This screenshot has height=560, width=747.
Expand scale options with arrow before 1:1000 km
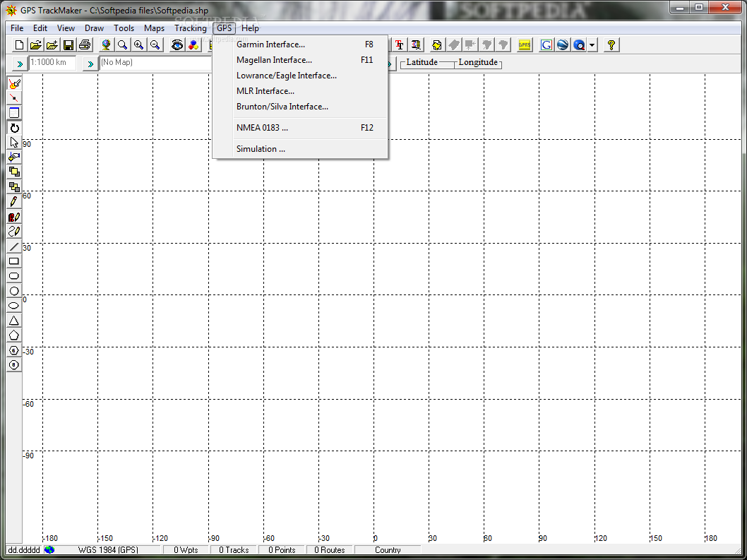click(20, 64)
